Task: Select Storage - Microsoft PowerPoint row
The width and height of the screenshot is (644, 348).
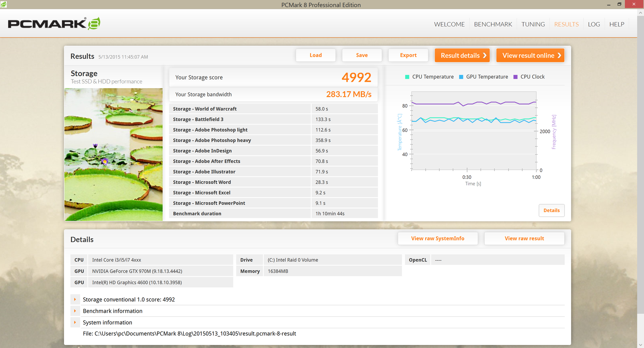Action: pyautogui.click(x=273, y=203)
